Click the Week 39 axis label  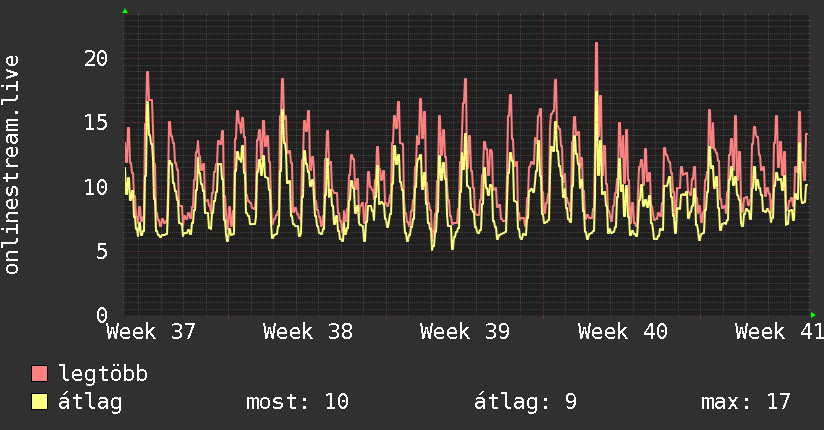pyautogui.click(x=465, y=332)
